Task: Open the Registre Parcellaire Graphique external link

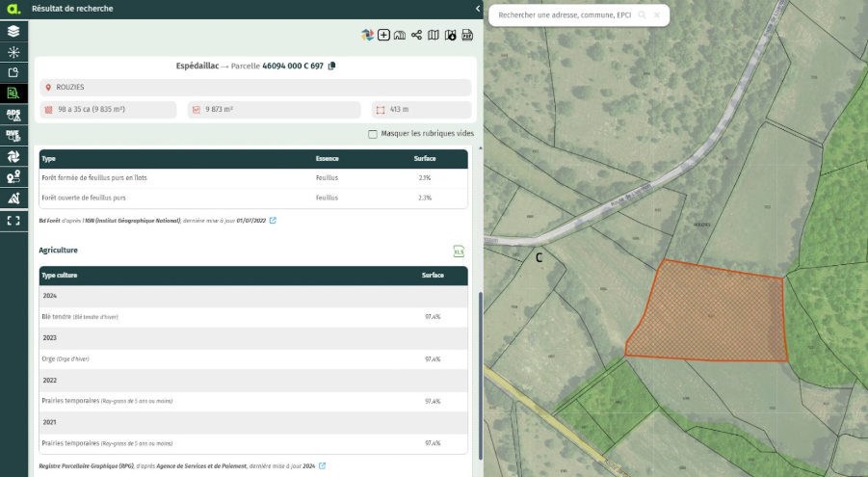Action: pos(322,465)
